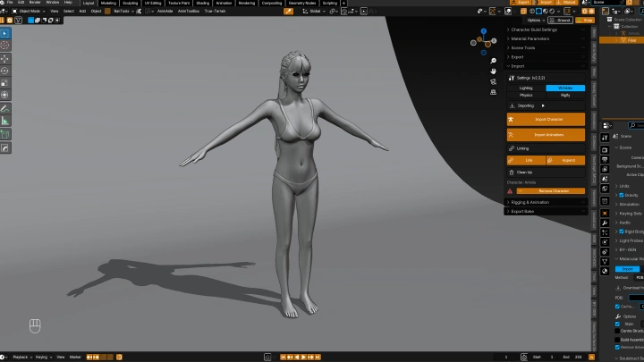This screenshot has width=644, height=362.
Task: Toggle the Rigid Body checkbox
Action: (622, 232)
